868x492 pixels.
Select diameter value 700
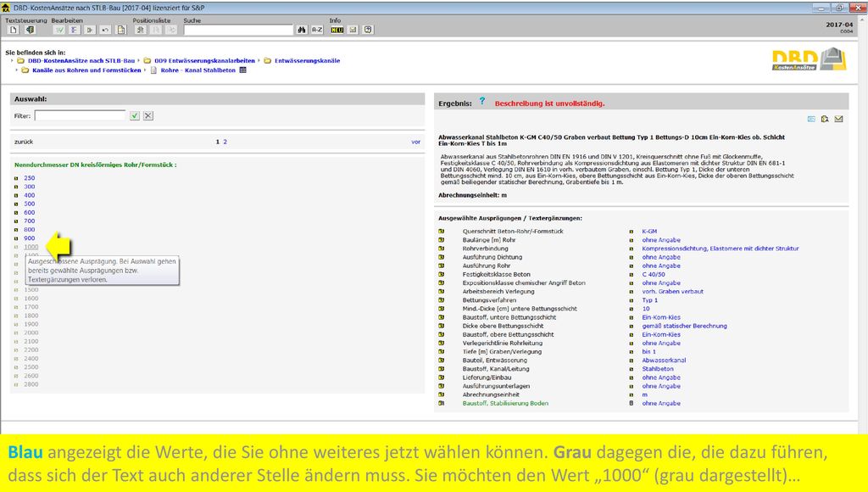[30, 221]
